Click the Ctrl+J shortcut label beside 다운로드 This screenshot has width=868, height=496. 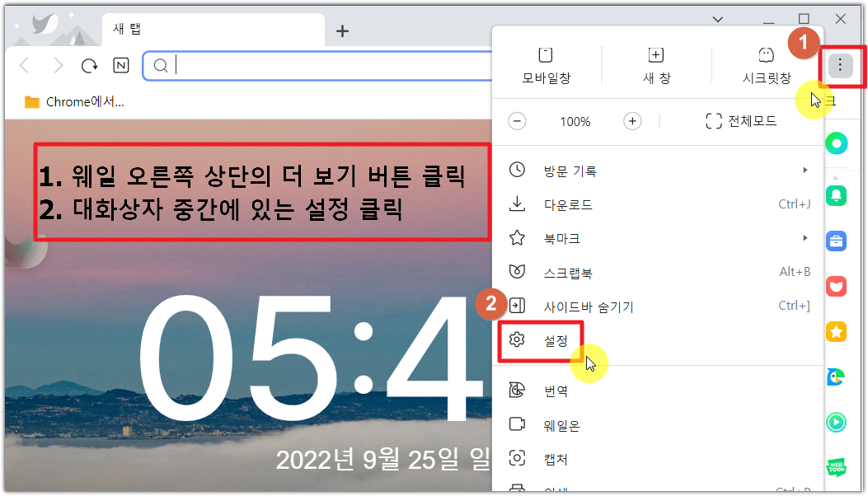coord(795,204)
